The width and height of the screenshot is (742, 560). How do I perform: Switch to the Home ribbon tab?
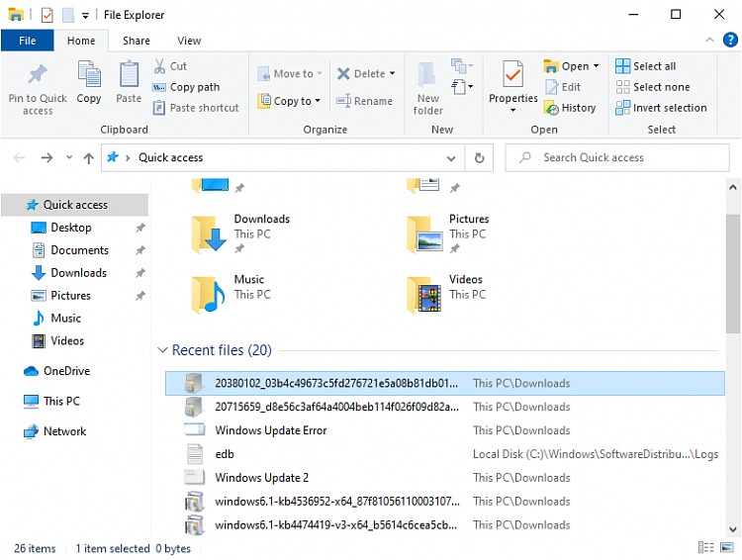(x=81, y=41)
